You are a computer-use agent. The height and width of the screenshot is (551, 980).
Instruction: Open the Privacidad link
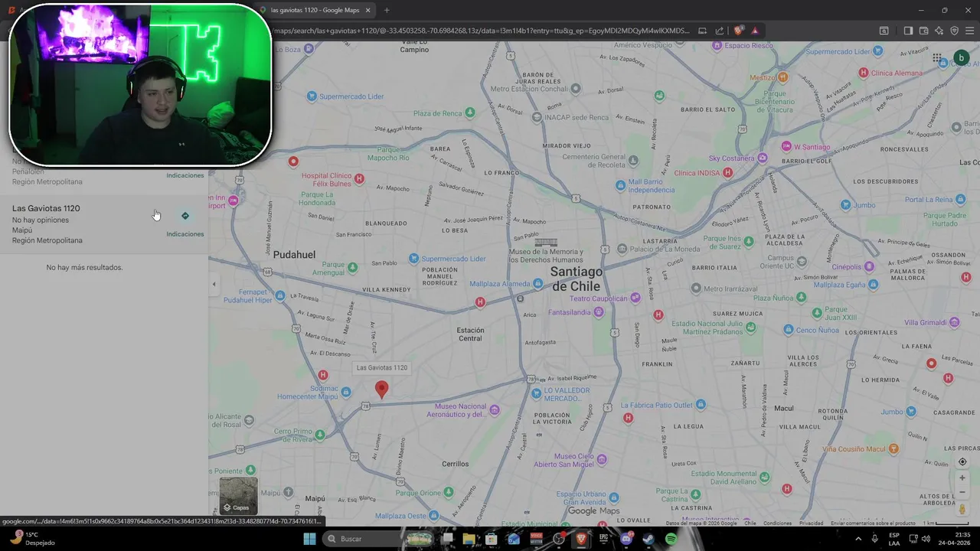(811, 523)
